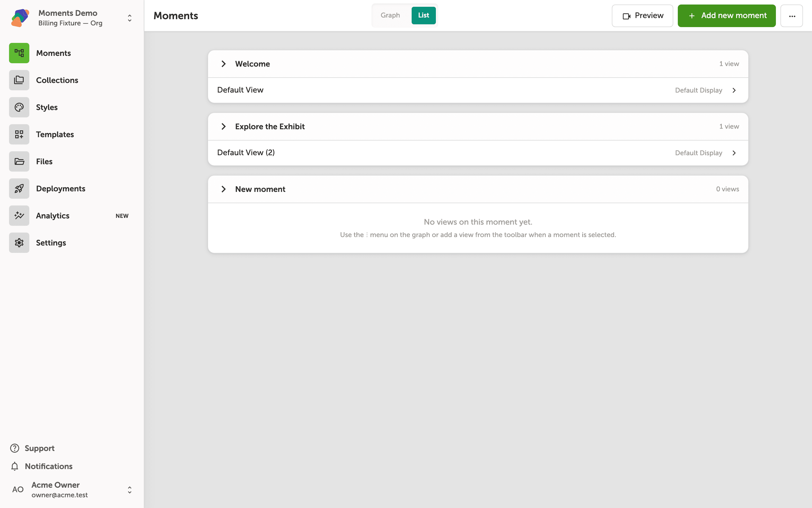This screenshot has width=812, height=508.
Task: Expand the workspace switcher chevrons
Action: (129, 18)
